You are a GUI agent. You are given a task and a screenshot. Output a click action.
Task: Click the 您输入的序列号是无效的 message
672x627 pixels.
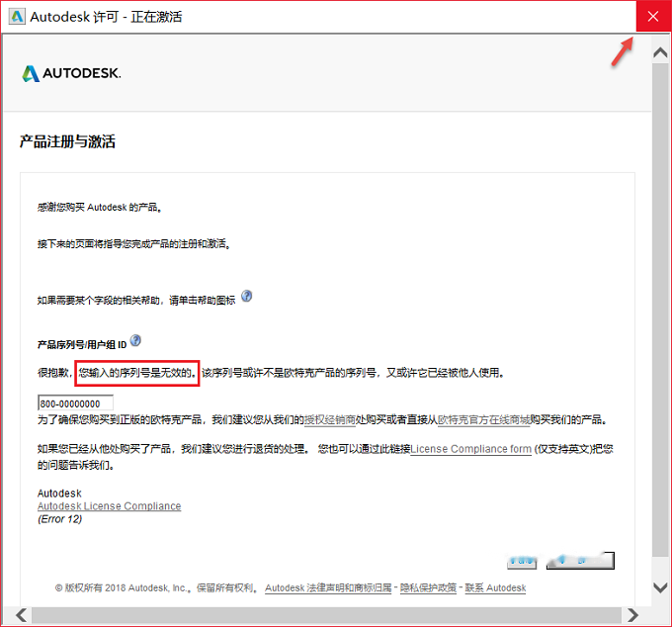tap(137, 373)
